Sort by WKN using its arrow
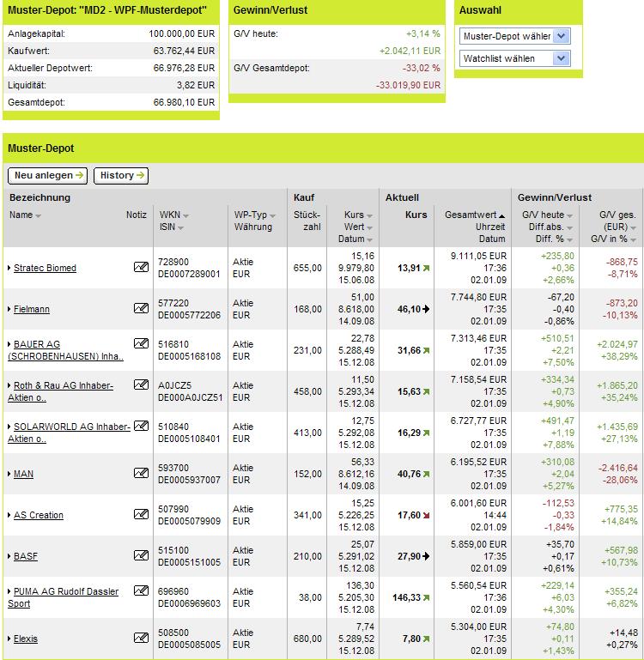Image resolution: width=644 pixels, height=660 pixels. tap(185, 216)
